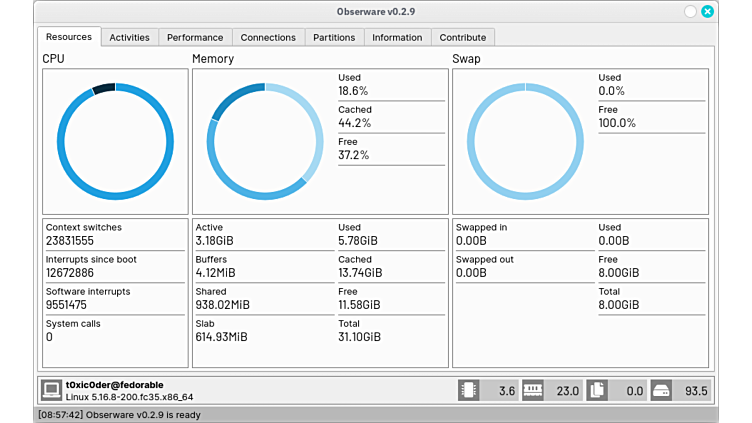Click the 93.5 disk usage value

(695, 391)
